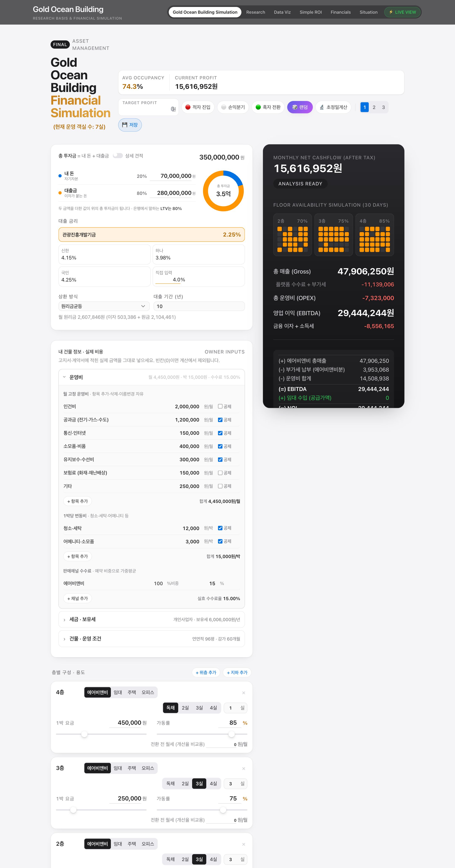Remove the 2층 floor with its x icon
Screen dimensions: 455x868
(244, 844)
